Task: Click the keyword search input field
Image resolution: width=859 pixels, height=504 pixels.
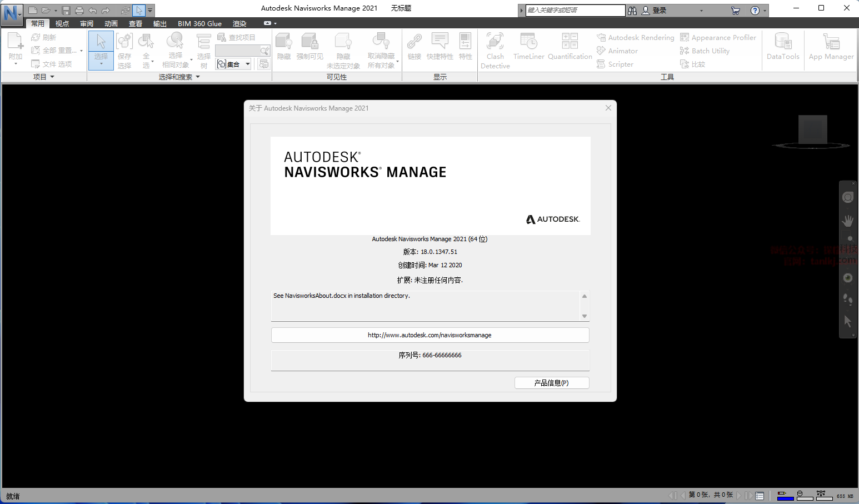Action: pyautogui.click(x=575, y=11)
